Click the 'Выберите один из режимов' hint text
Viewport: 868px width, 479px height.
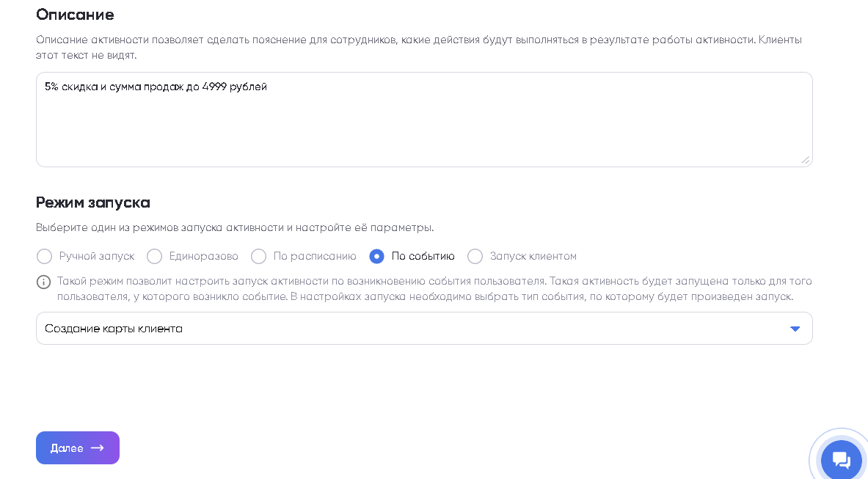tap(235, 227)
